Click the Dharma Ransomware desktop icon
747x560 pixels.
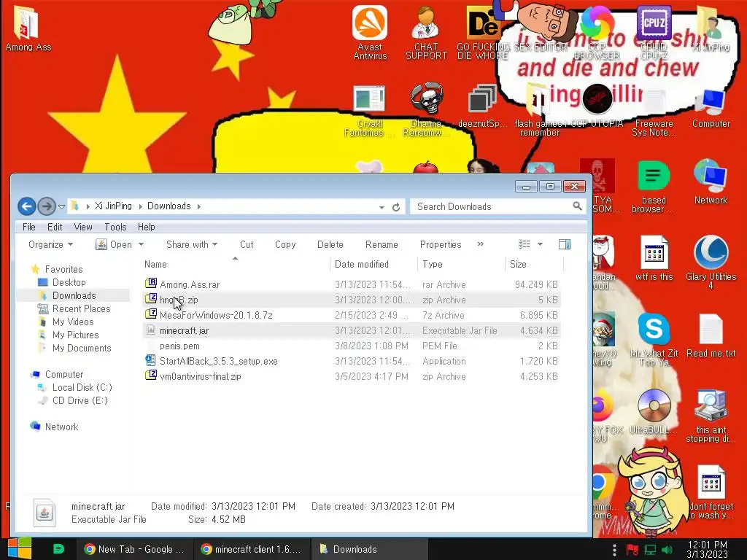pyautogui.click(x=426, y=109)
